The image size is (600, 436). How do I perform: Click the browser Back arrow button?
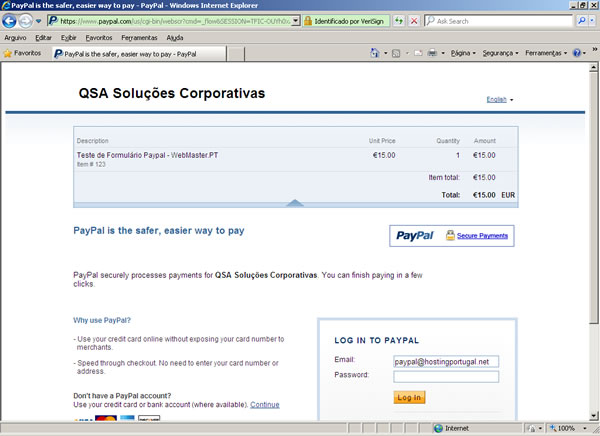[9, 21]
